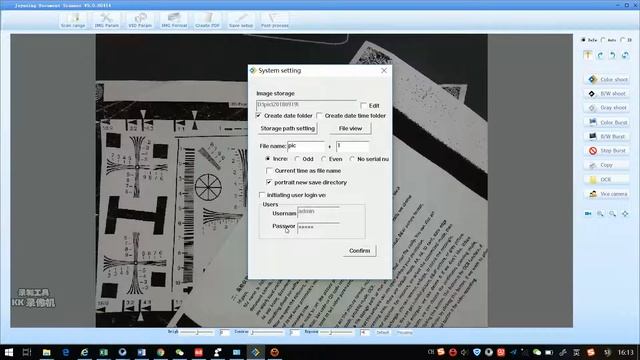This screenshot has width=640, height=360.
Task: Click the zoom in magnifier icon
Action: coord(600,213)
